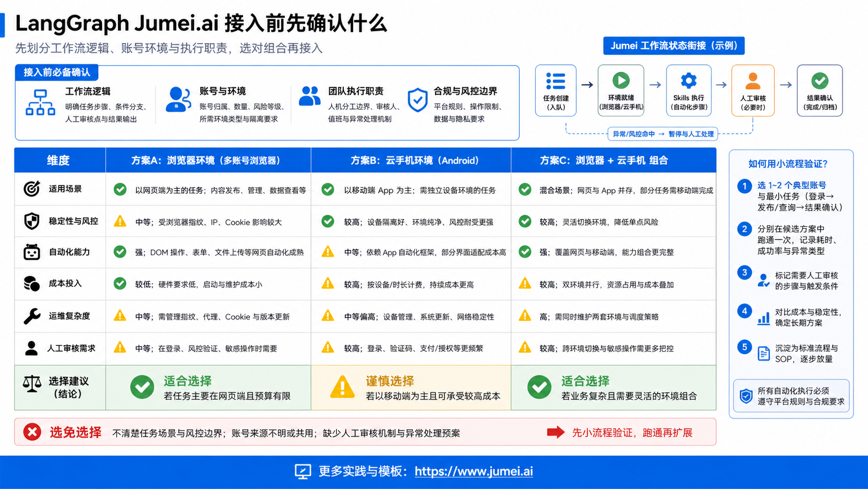The height and width of the screenshot is (489, 868).
Task: Click the 选择建议（结论）row label
Action: point(68,388)
